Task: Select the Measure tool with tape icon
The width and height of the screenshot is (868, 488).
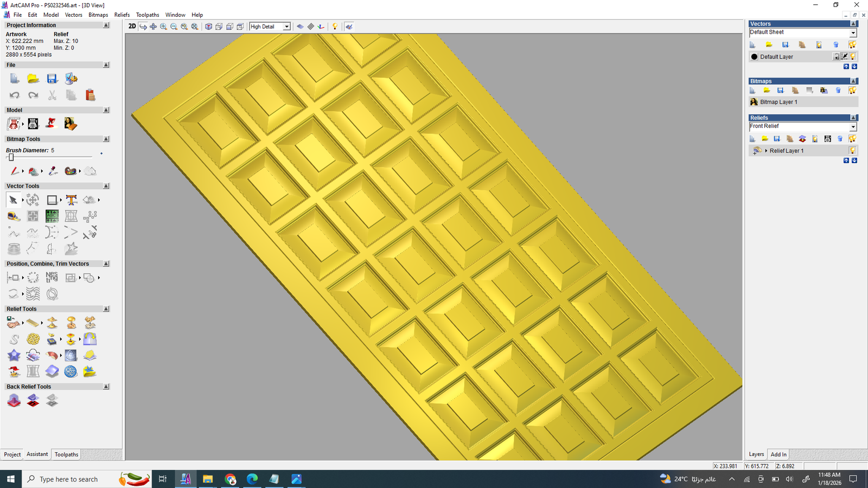Action: (x=14, y=217)
